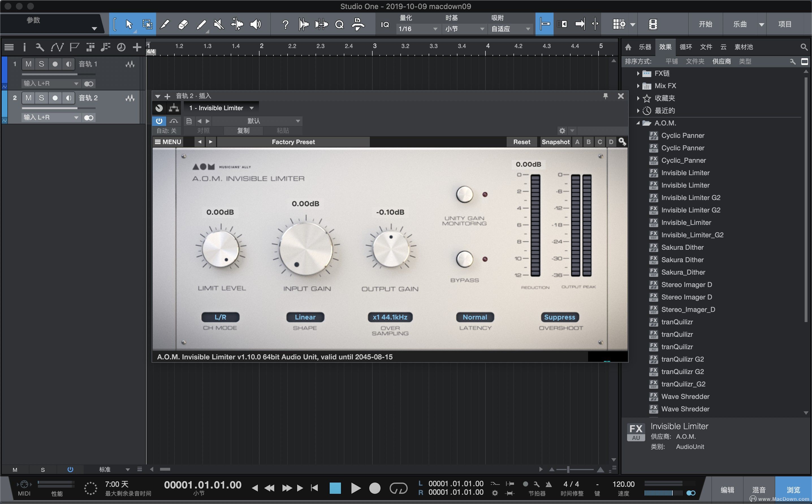This screenshot has width=812, height=504.
Task: Open the 吸附 自适应 snap dropdown
Action: coord(510,29)
